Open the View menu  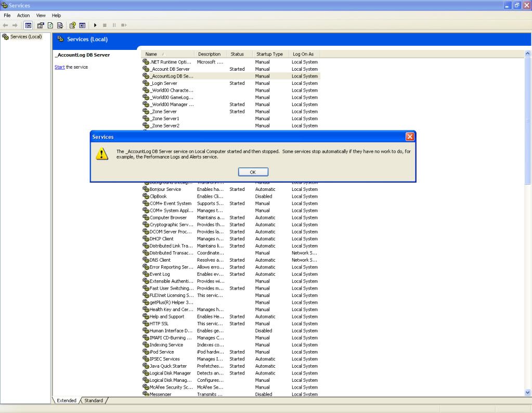pyautogui.click(x=41, y=16)
